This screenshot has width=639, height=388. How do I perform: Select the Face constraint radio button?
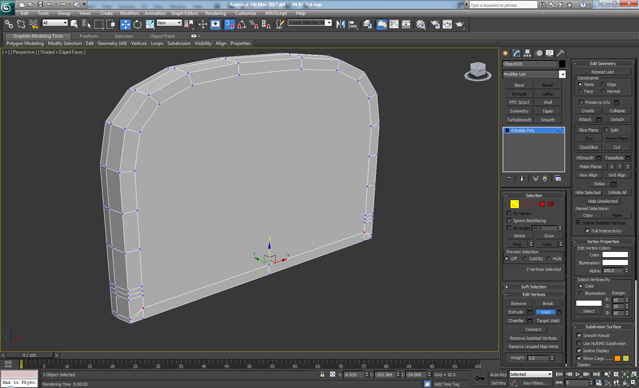coord(580,91)
